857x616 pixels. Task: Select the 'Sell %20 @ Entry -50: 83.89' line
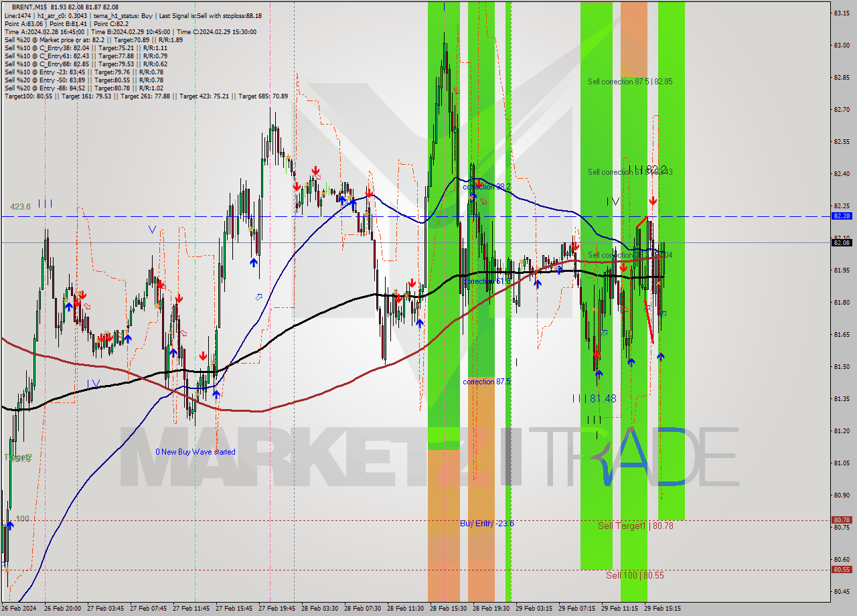(x=84, y=80)
